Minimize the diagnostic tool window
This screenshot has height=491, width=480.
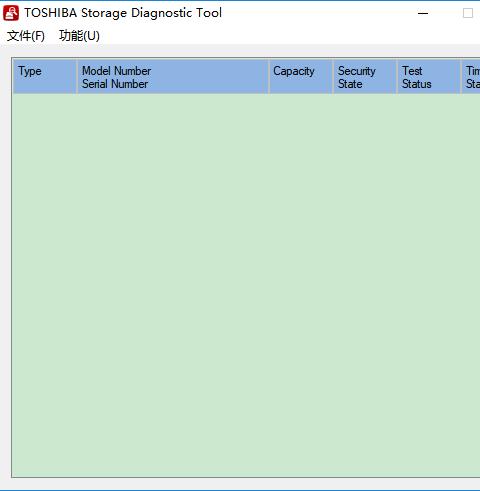423,13
